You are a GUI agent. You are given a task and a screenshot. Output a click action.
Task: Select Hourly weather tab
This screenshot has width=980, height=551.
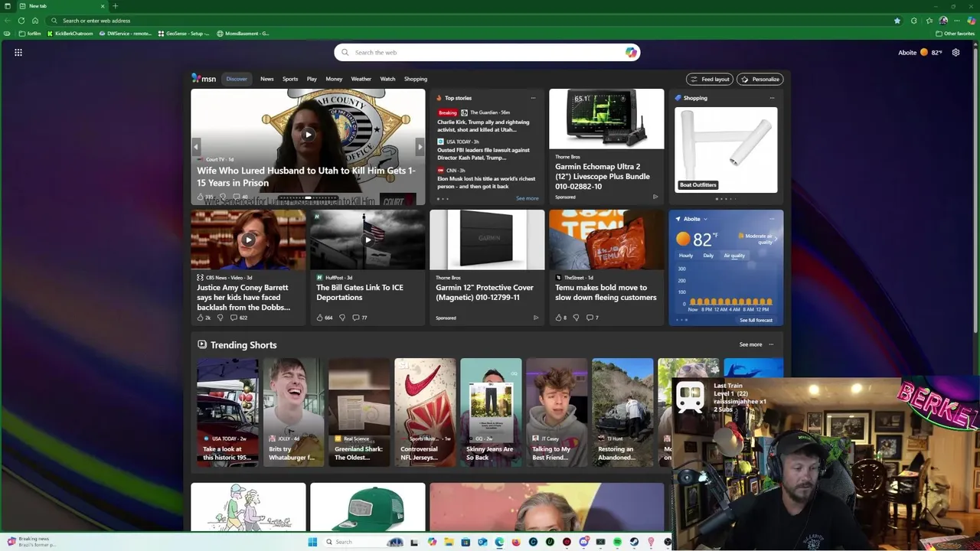click(x=686, y=256)
